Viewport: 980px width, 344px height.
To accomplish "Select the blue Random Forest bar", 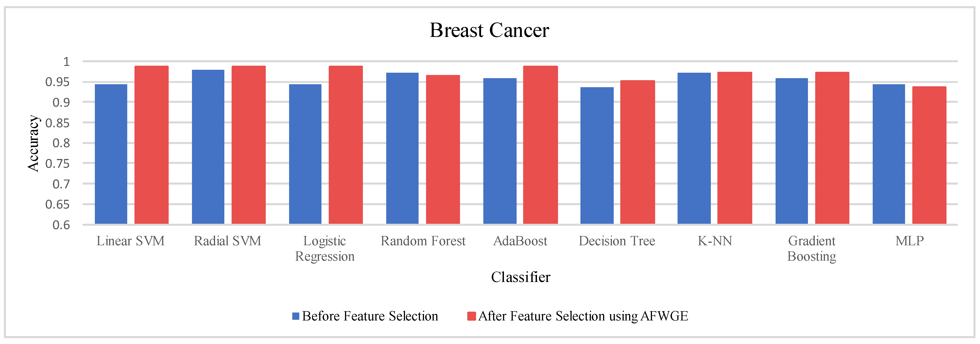I will coord(402,148).
